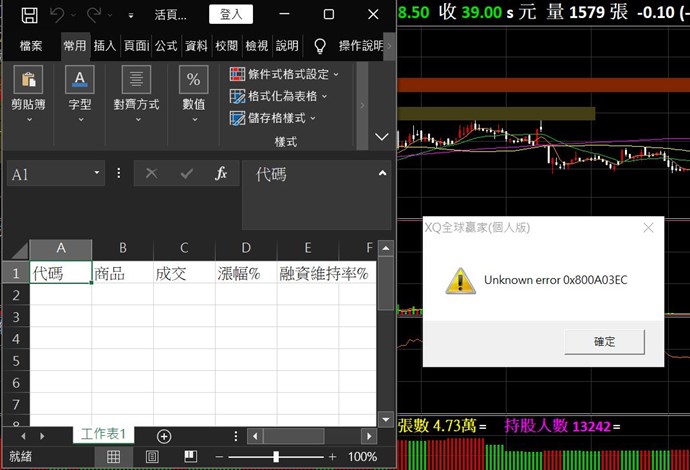Screen dimensions: 690x470
Task: Select cell C1 containing 成交
Action: pos(184,273)
